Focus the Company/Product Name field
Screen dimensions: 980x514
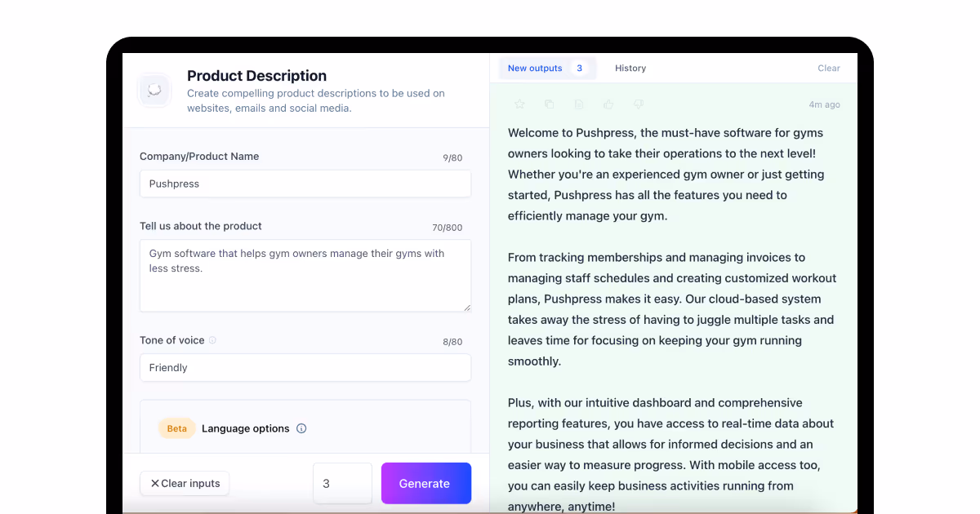pyautogui.click(x=305, y=184)
